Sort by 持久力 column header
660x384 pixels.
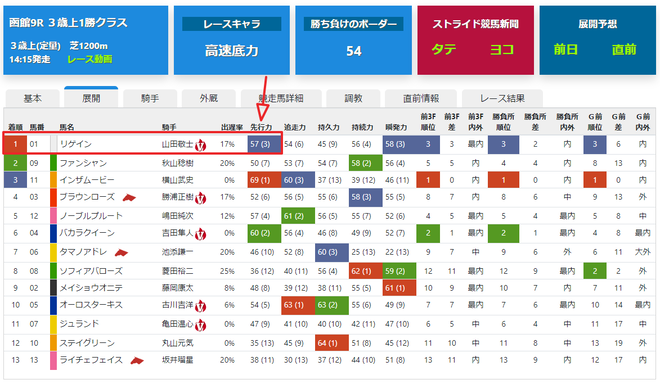click(328, 127)
